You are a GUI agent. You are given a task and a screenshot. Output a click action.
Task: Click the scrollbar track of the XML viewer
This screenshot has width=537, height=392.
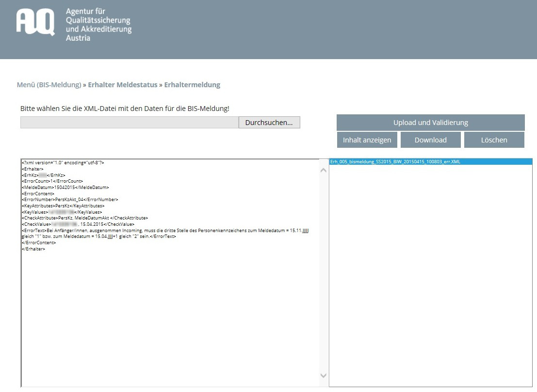point(323,271)
